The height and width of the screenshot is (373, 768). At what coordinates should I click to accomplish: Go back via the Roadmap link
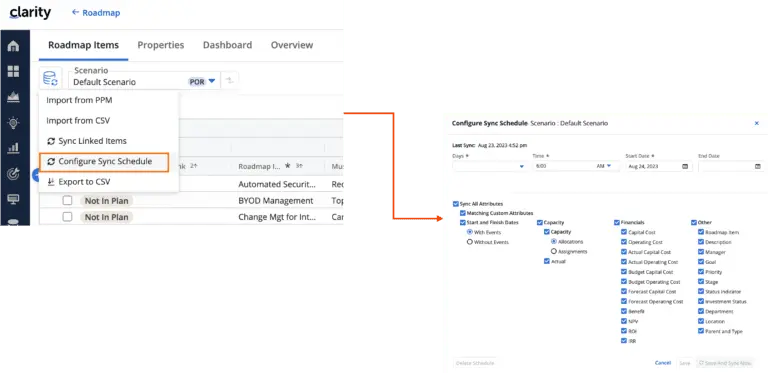pyautogui.click(x=96, y=13)
